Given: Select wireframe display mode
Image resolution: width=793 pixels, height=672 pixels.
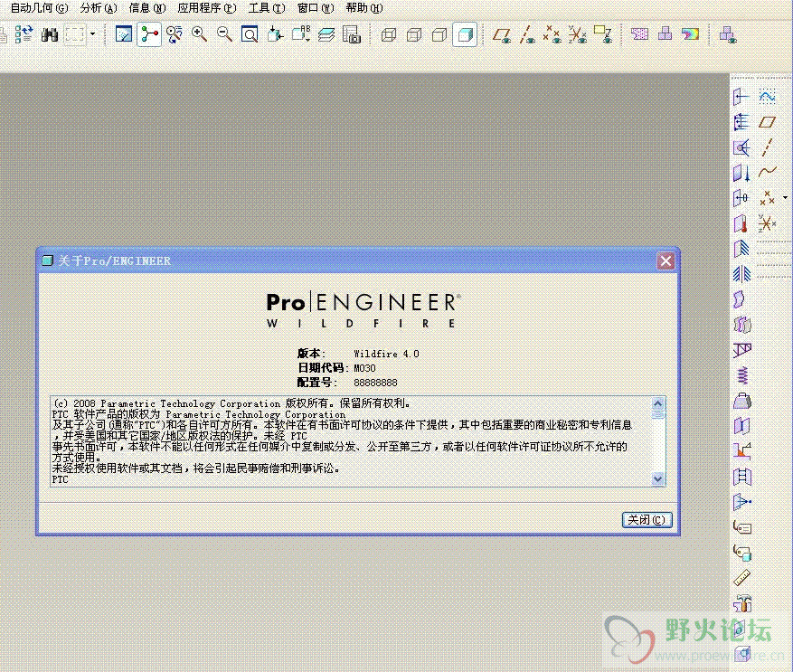Looking at the screenshot, I should 389,34.
